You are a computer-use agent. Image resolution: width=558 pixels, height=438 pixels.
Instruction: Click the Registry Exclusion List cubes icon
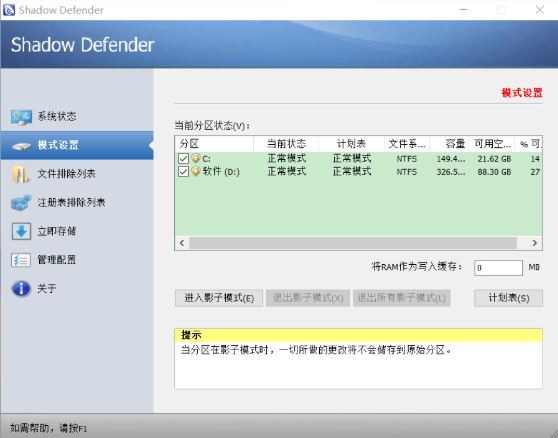click(21, 202)
